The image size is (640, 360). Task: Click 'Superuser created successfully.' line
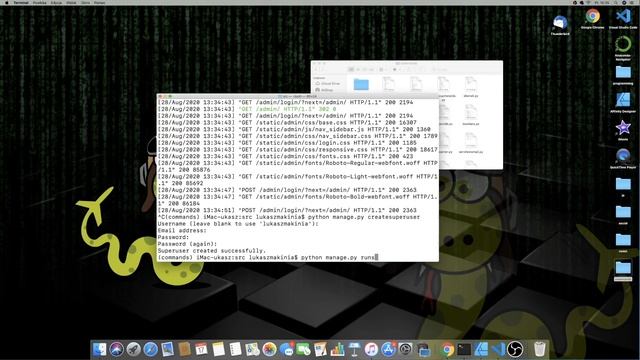point(212,251)
